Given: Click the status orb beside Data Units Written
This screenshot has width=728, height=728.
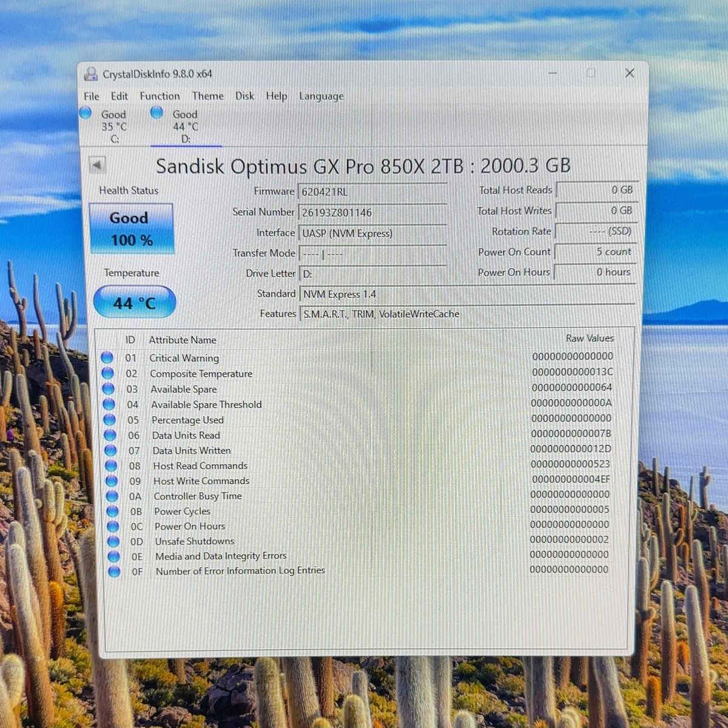Looking at the screenshot, I should point(110,450).
